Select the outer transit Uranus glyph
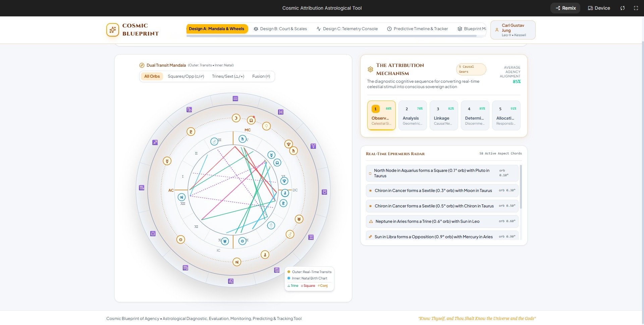The width and height of the screenshot is (644, 325). 299,219
